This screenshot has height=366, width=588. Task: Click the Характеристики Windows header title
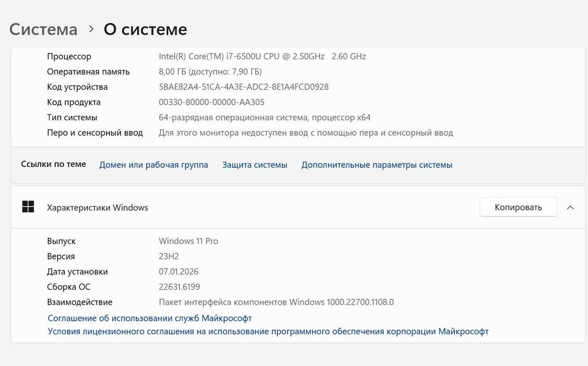click(98, 207)
